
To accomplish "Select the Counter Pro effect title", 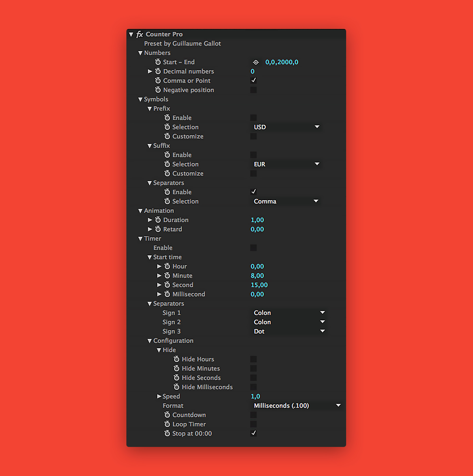I will click(164, 34).
